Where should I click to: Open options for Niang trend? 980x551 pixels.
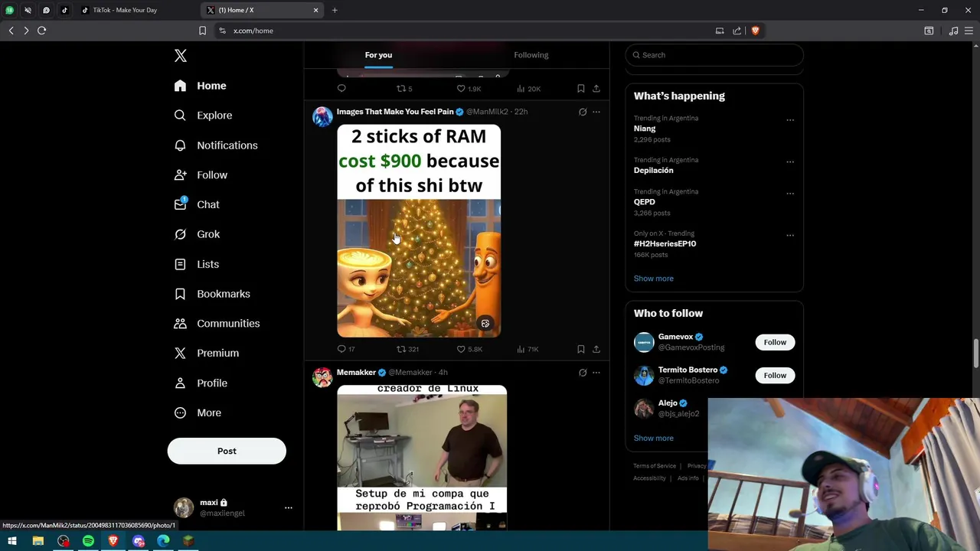790,120
